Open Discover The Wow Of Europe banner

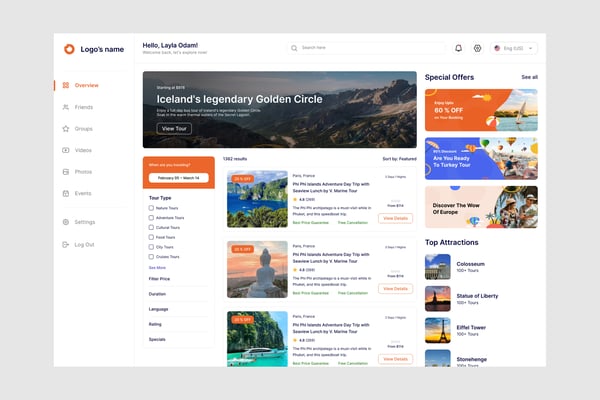click(x=481, y=207)
